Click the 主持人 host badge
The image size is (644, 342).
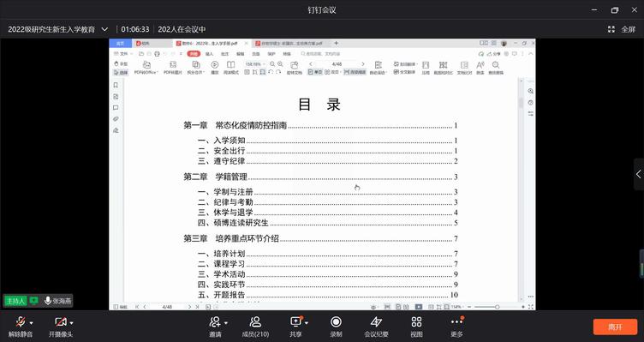15,301
